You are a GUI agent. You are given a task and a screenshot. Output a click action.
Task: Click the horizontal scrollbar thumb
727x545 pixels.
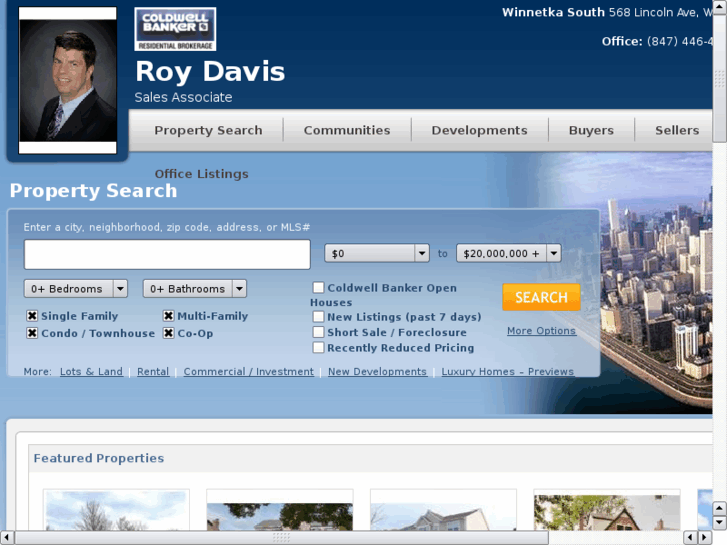pyautogui.click(x=281, y=538)
